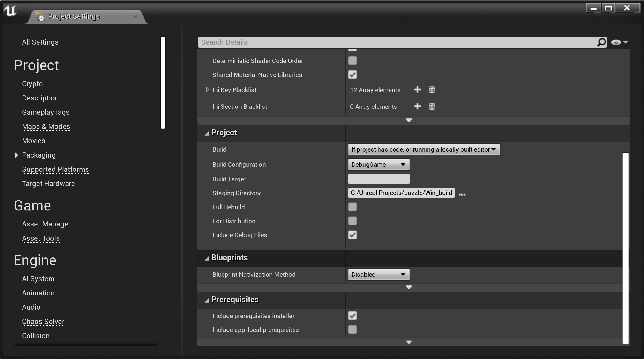This screenshot has height=359, width=644.
Task: Toggle the Include app-local prerequisites checkbox
Action: coord(352,329)
